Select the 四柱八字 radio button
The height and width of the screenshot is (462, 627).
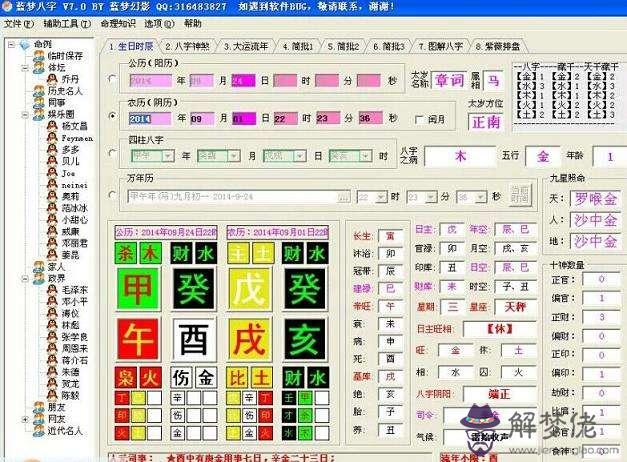pyautogui.click(x=112, y=153)
